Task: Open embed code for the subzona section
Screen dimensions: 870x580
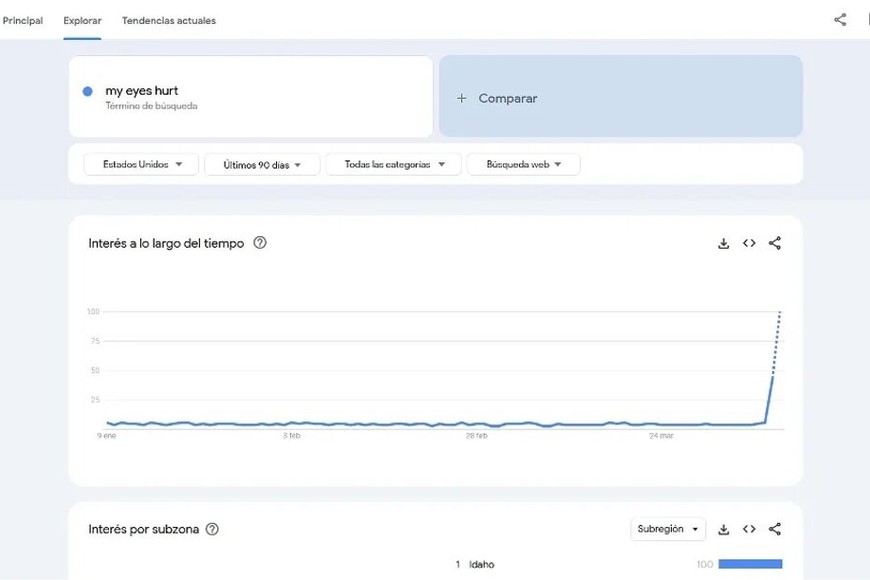Action: pos(749,529)
